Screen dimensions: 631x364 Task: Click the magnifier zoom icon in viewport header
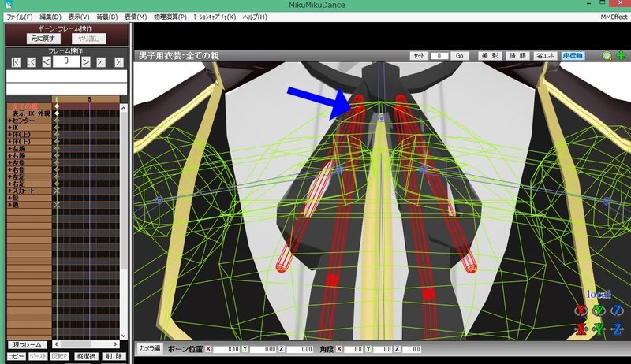[607, 56]
